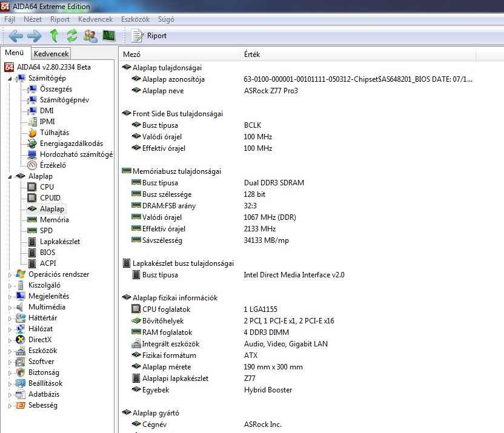Expand the DirectX node
Image resolution: width=504 pixels, height=433 pixels.
point(10,340)
